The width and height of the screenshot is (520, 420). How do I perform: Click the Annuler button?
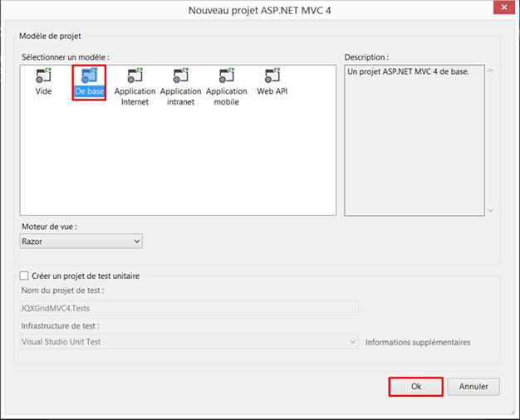[x=473, y=387]
